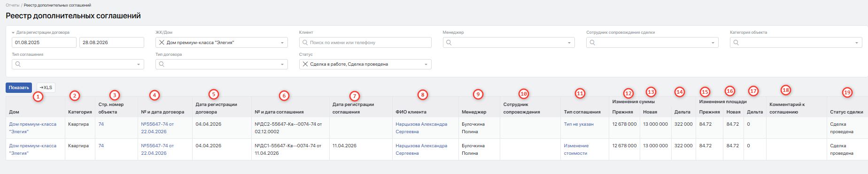Click the start date field 01.08.2025
The width and height of the screenshot is (868, 174).
click(44, 43)
